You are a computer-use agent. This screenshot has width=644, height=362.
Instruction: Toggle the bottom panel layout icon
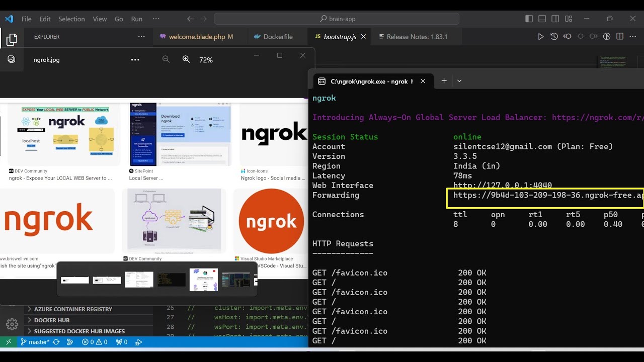tap(542, 19)
